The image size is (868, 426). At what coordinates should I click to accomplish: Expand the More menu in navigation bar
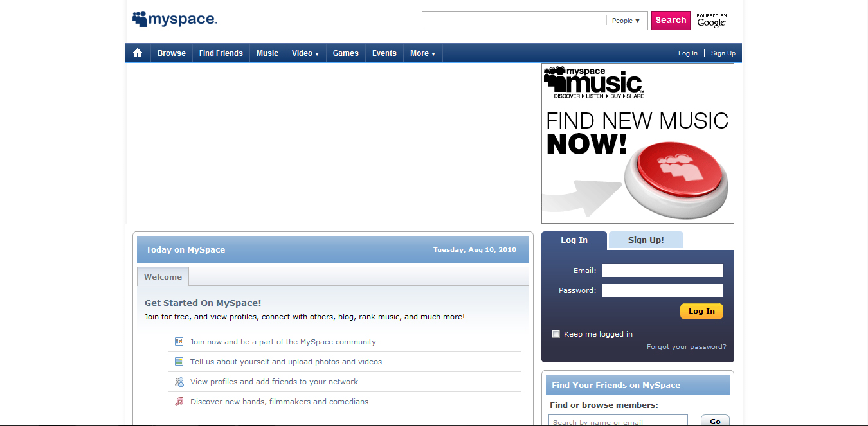(x=423, y=53)
